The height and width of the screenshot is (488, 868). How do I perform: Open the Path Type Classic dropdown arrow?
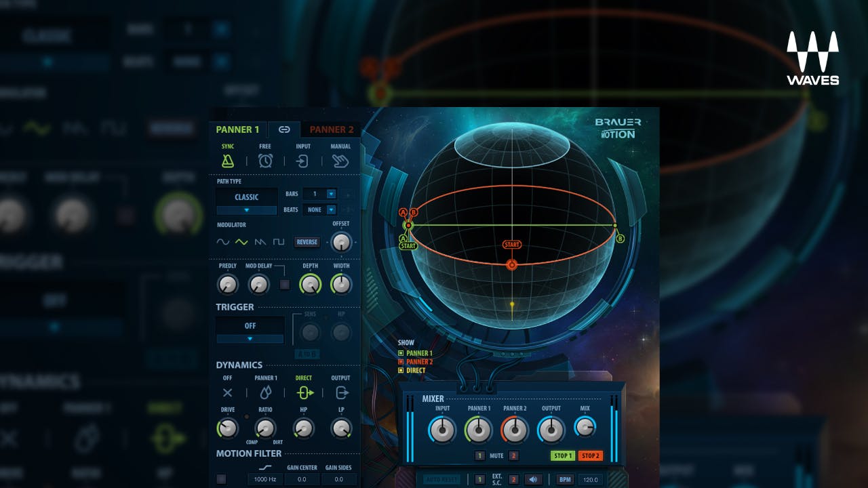[x=247, y=211]
